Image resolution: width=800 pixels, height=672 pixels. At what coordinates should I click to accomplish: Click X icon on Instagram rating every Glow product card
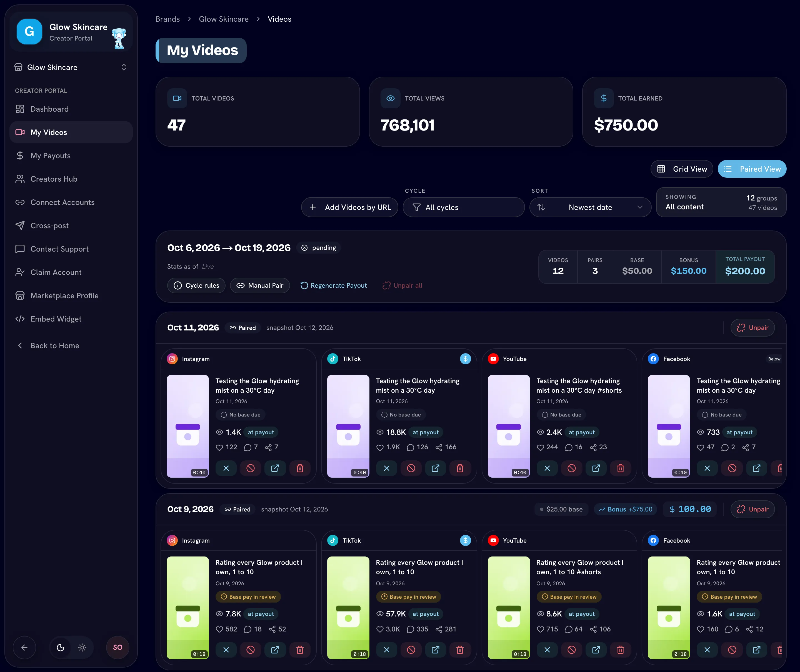coord(226,650)
